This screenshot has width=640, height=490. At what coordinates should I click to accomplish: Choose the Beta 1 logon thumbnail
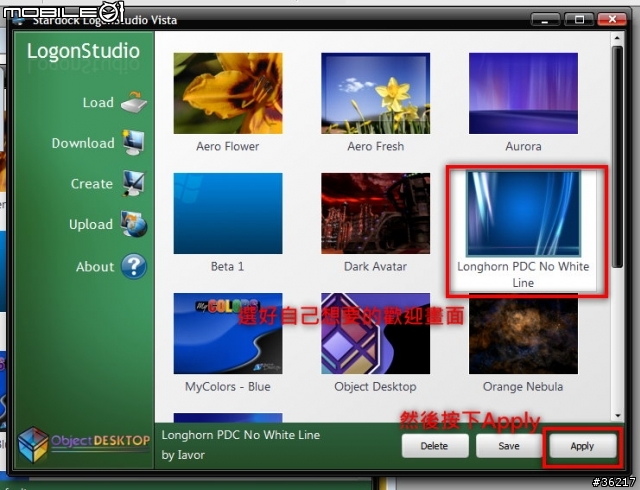coord(228,213)
